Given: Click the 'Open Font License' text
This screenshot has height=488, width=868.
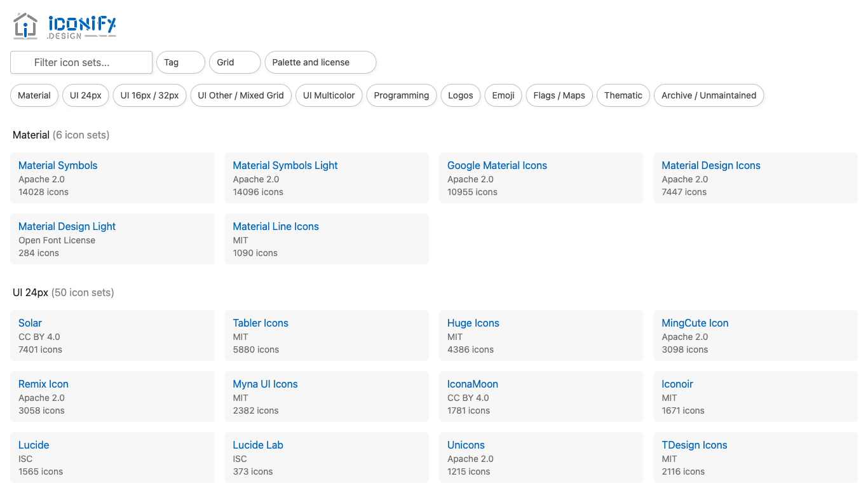Looking at the screenshot, I should (57, 240).
